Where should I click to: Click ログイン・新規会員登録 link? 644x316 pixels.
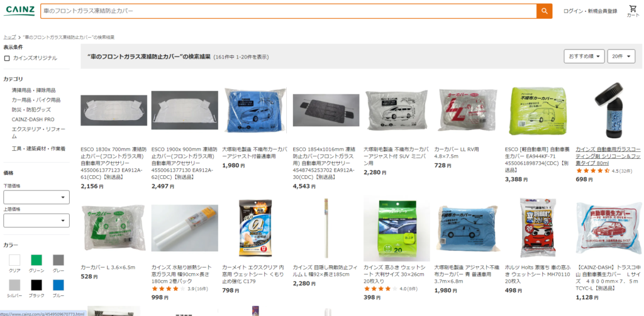[590, 11]
